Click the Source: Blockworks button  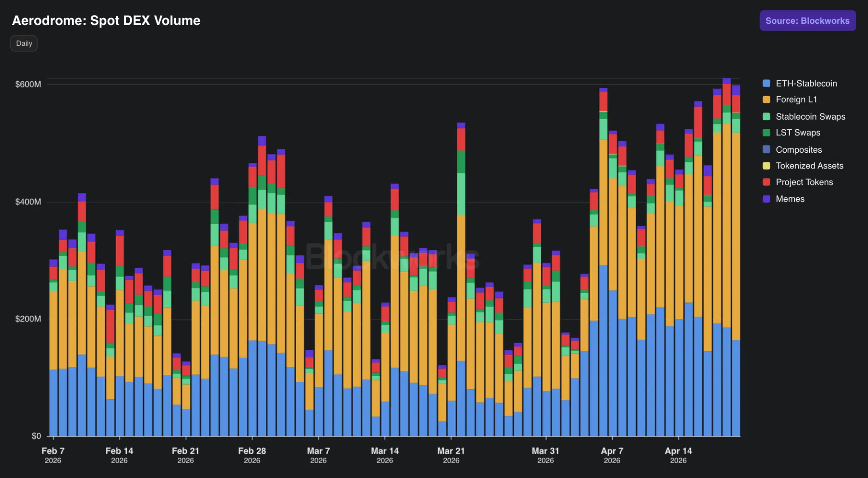[807, 21]
